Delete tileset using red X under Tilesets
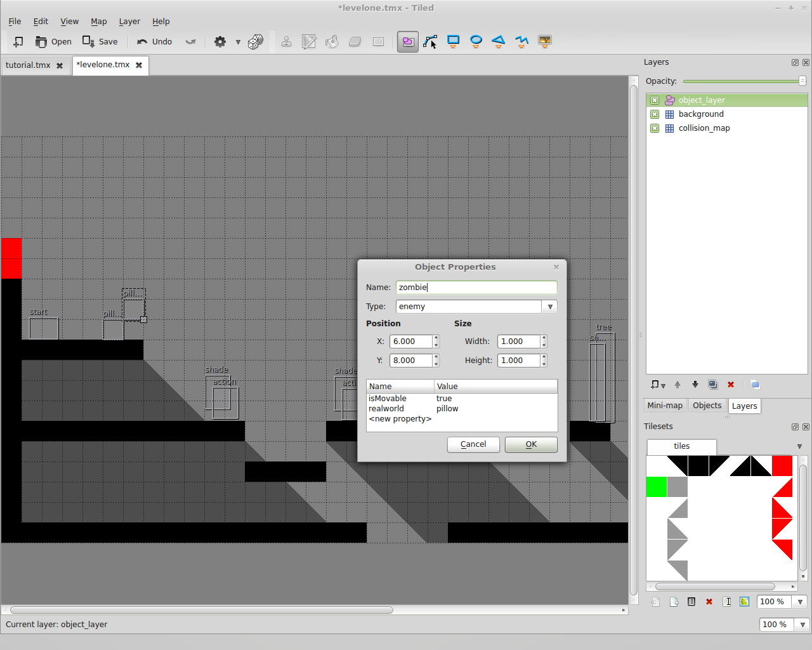 point(709,602)
